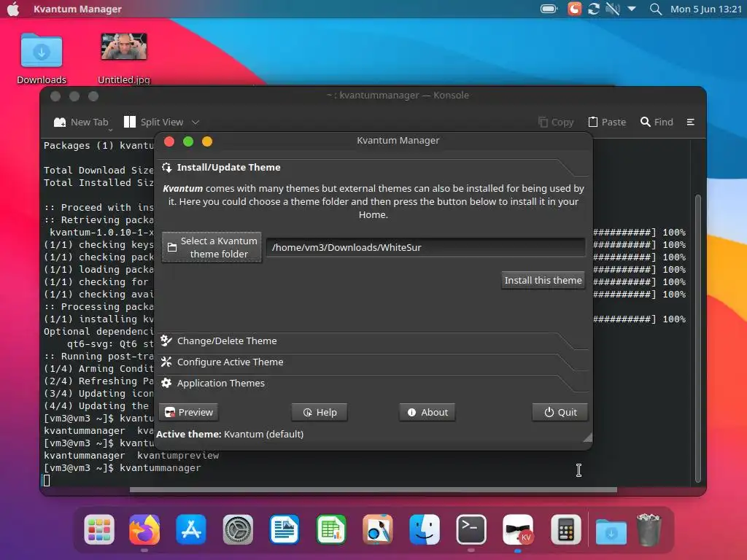Click Paste in Konsole toolbar
Screen dimensions: 747x560
[x=608, y=122]
